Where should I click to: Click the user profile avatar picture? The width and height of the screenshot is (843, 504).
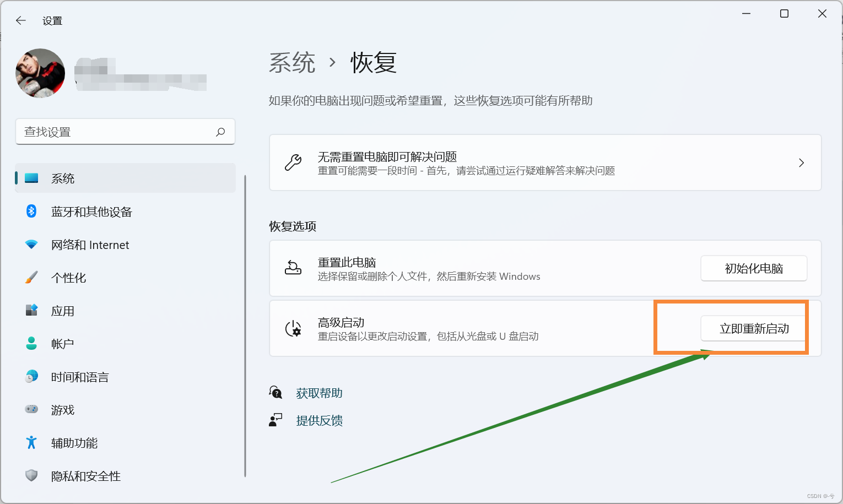click(40, 73)
